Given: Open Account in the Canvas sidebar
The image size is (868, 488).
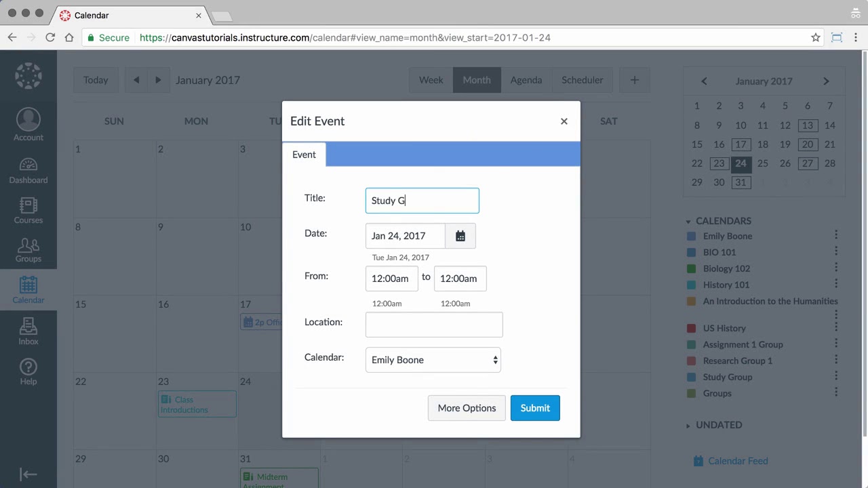Looking at the screenshot, I should point(28,125).
